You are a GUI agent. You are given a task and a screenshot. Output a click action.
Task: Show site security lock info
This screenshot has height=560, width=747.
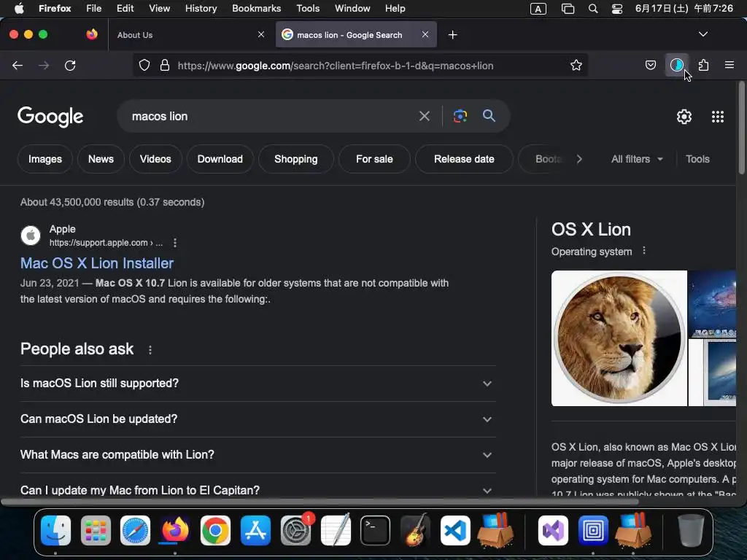coord(165,65)
